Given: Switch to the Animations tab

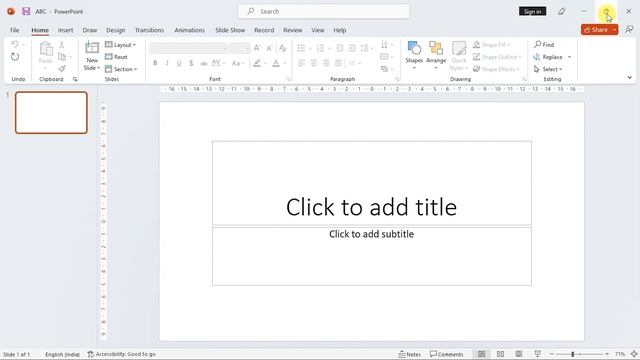Looking at the screenshot, I should click(189, 30).
